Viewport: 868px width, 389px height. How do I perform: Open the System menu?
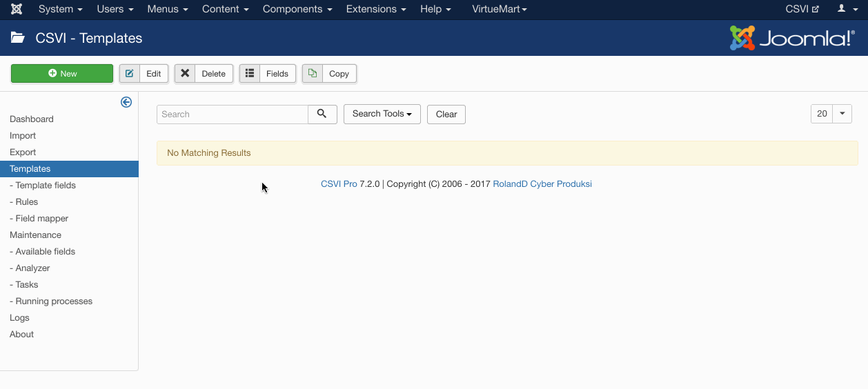61,9
